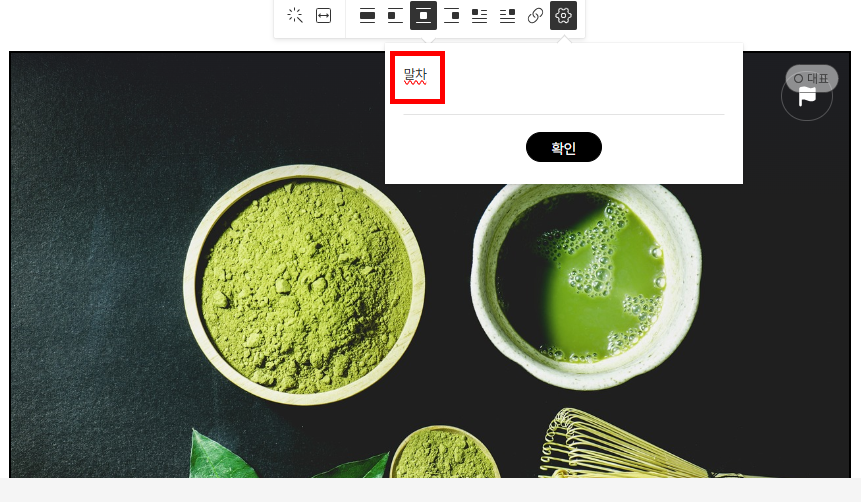Image resolution: width=861 pixels, height=502 pixels.
Task: Click the flag icon on the image
Action: pyautogui.click(x=807, y=97)
